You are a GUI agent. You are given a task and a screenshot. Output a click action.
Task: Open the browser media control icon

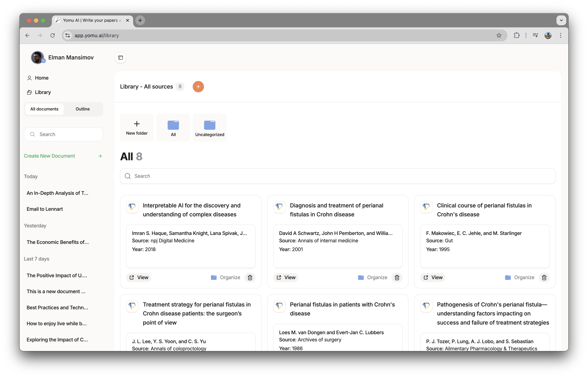click(535, 35)
